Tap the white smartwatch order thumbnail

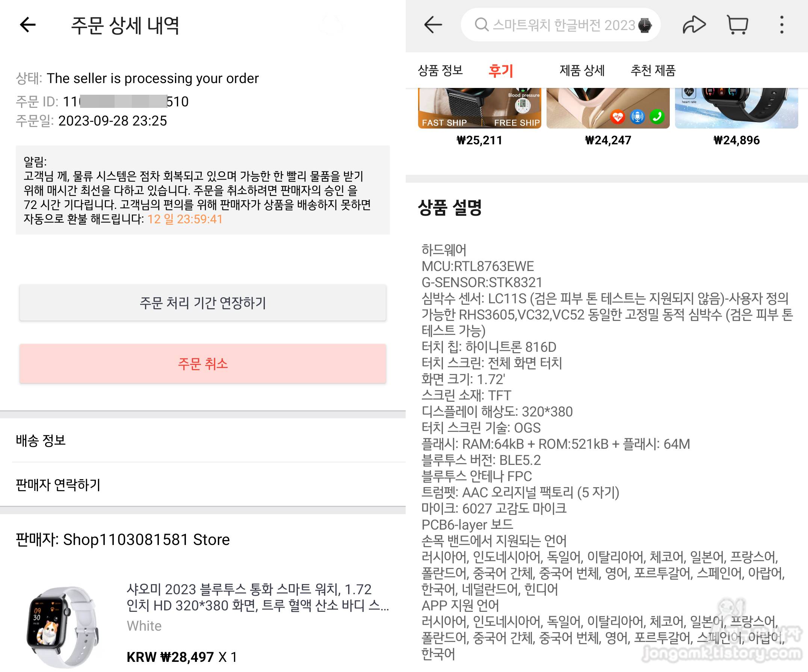coord(63,627)
